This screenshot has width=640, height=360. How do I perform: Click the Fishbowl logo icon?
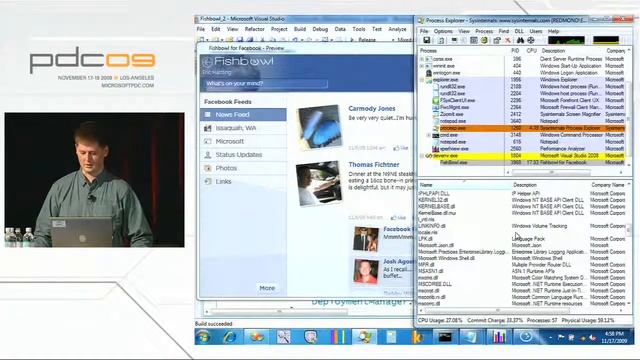tap(207, 62)
